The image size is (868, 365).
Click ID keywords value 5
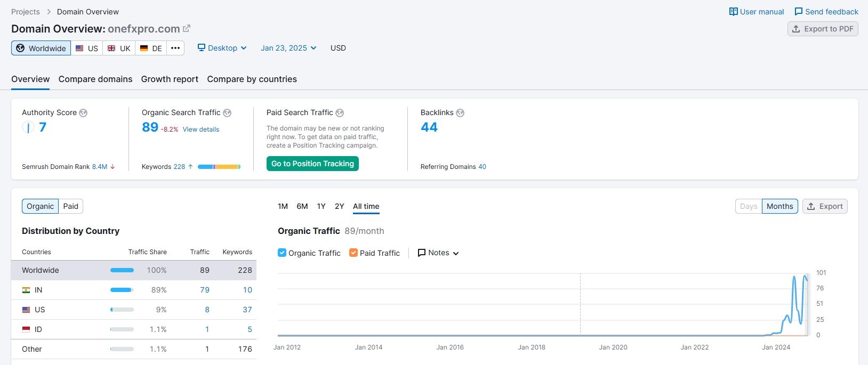(250, 329)
